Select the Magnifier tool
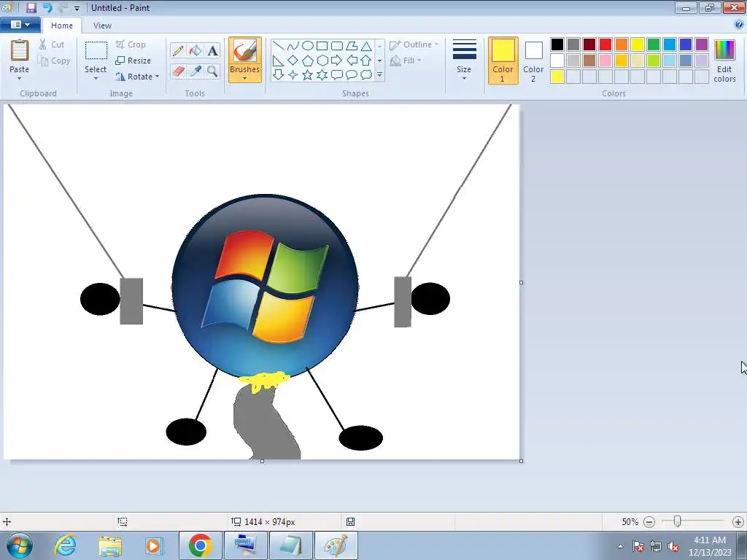This screenshot has height=560, width=747. (x=212, y=71)
